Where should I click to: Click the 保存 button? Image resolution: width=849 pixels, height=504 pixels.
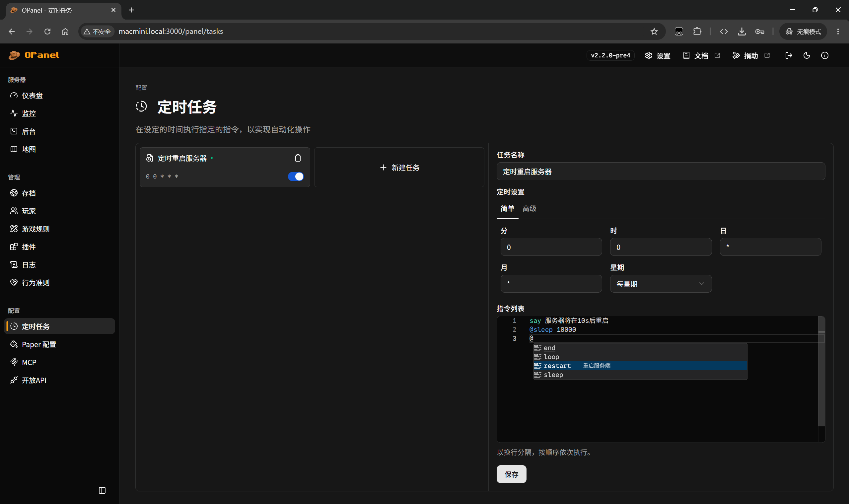point(511,474)
